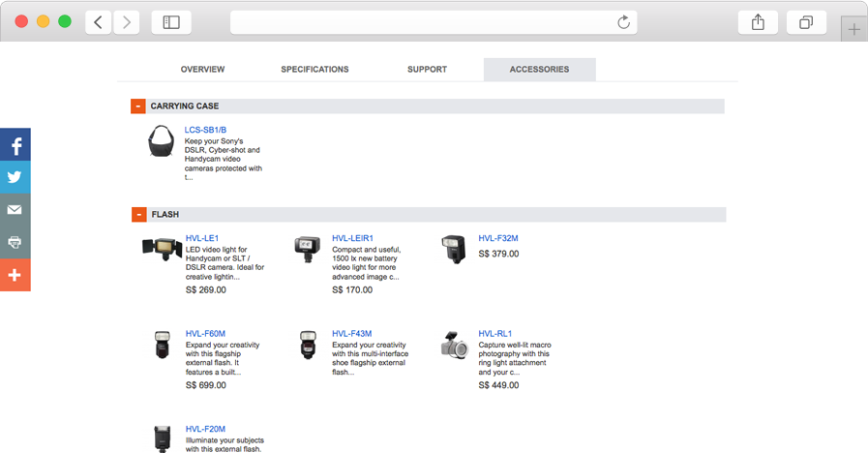The height and width of the screenshot is (453, 868).
Task: Print page using printer icon
Action: point(15,242)
